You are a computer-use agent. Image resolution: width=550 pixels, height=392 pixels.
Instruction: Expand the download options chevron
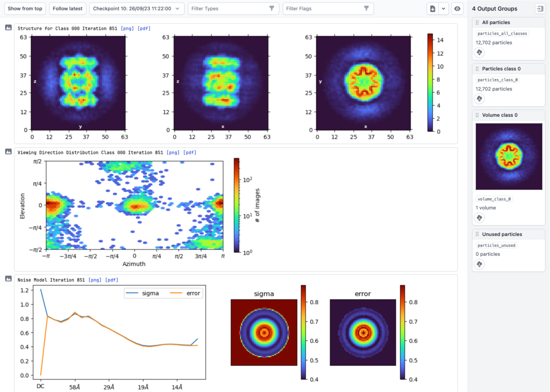tap(443, 9)
